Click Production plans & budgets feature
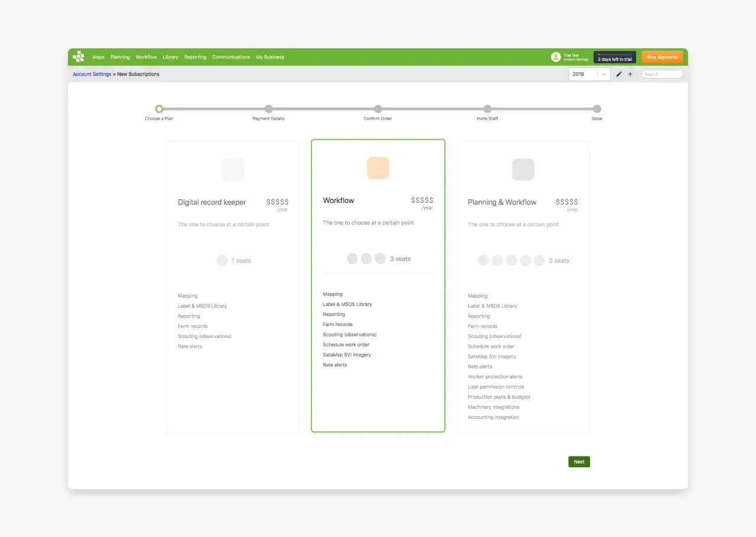 tap(499, 397)
